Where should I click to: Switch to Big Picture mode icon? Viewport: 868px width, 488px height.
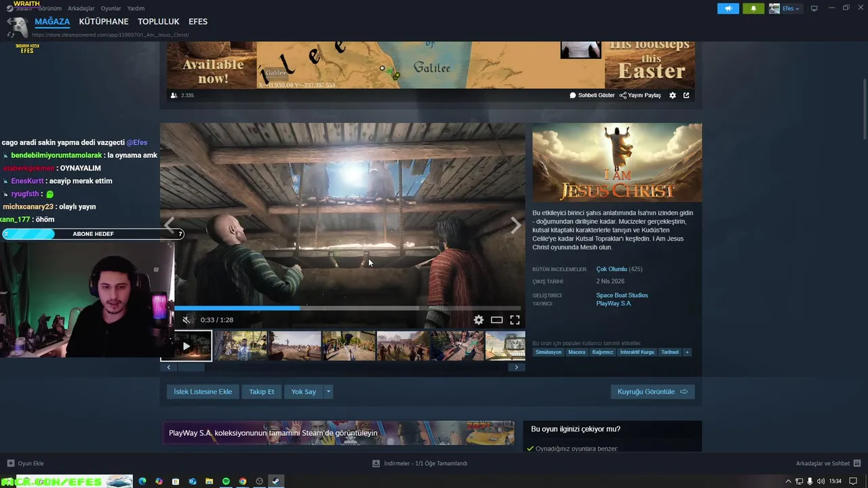814,8
